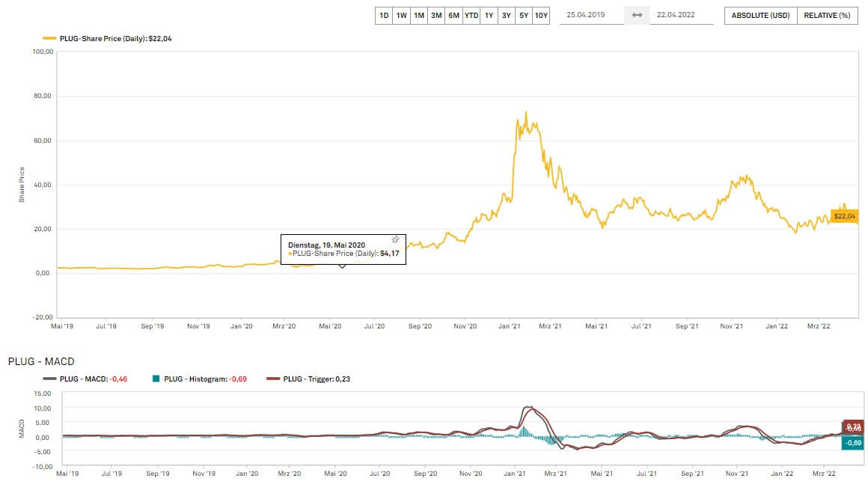Click the 60,00 value on the price axis
This screenshot has width=868, height=499.
[43, 141]
